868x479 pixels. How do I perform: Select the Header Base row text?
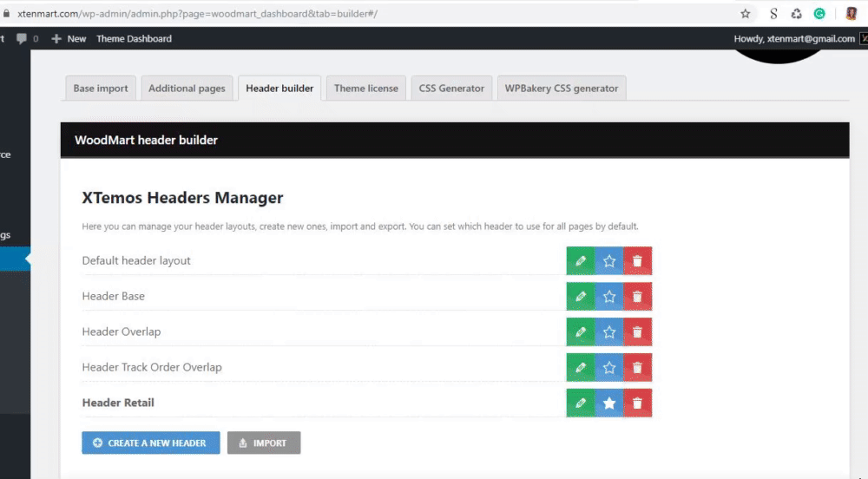[x=113, y=296]
